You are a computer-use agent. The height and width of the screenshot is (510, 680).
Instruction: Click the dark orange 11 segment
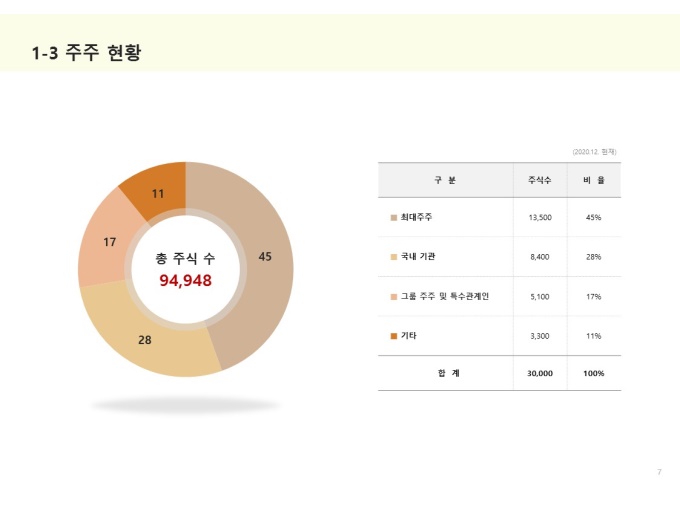point(158,193)
